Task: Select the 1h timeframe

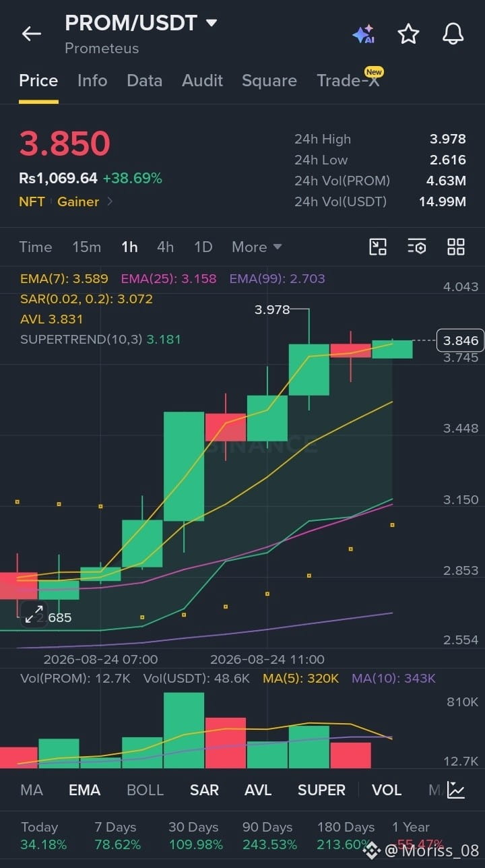Action: 129,247
